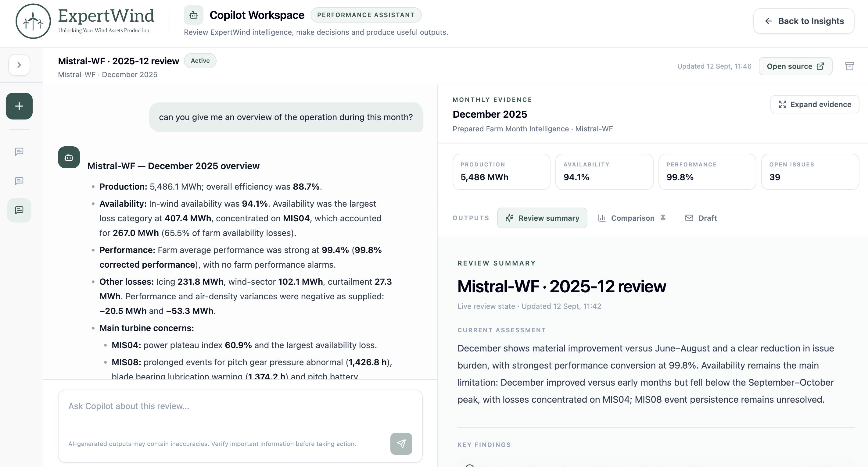Click the Expand evidence button
Screen dimensions: 868x467
coord(814,104)
